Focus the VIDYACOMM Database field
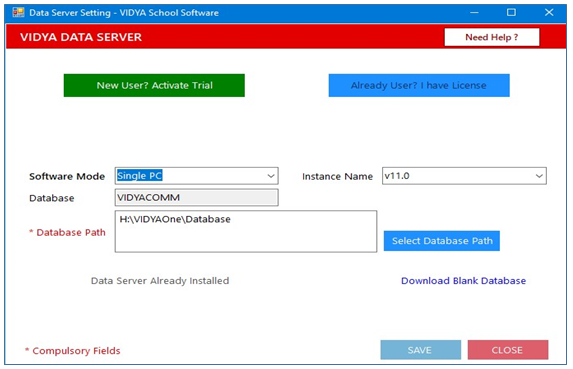This screenshot has width=573, height=369. (197, 198)
